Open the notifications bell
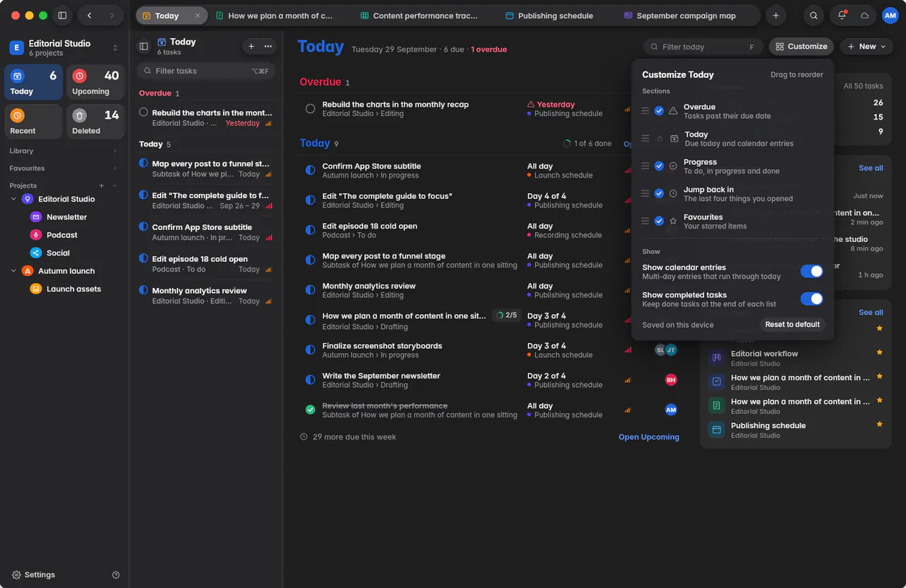 pos(842,16)
